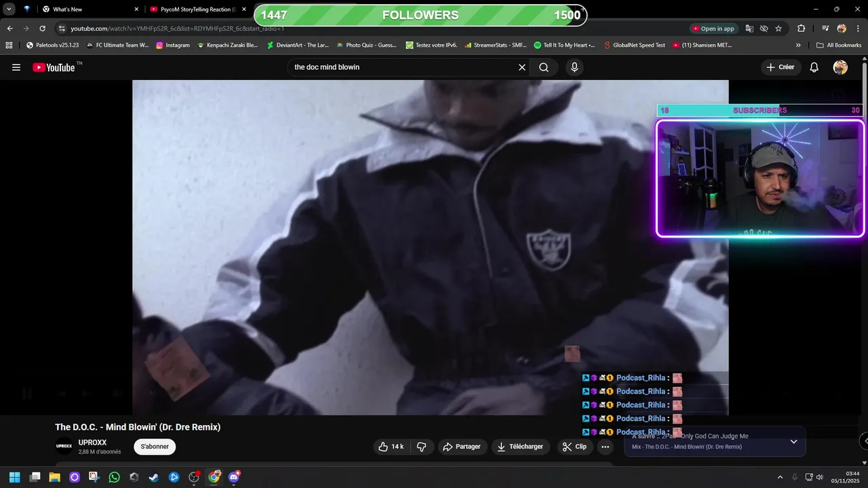Viewport: 868px width, 488px height.
Task: Open the Chrome extensions puzzle icon
Action: pos(801,28)
